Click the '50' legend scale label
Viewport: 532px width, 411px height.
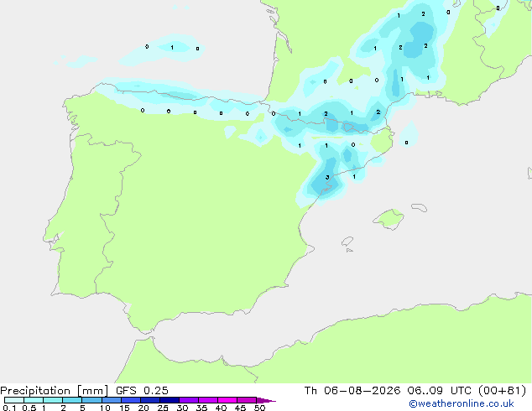coord(259,408)
